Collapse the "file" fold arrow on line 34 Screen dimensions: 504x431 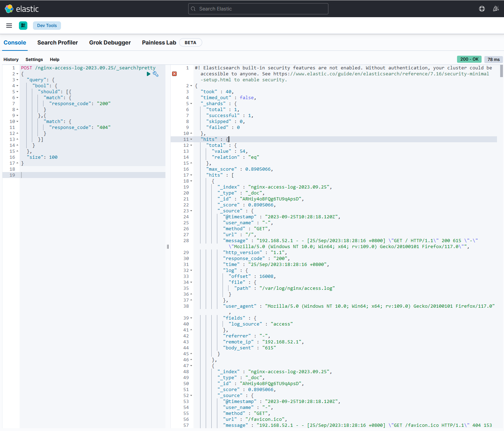point(191,282)
